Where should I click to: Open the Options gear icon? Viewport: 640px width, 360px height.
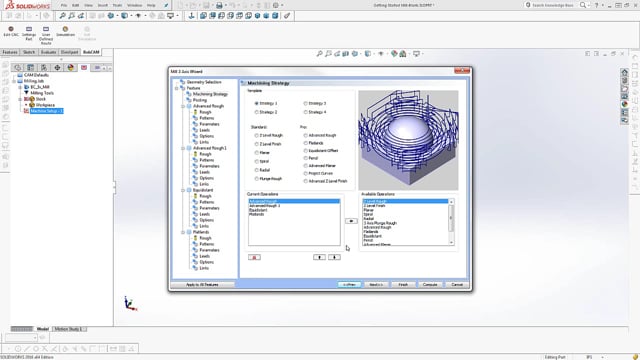276,5
